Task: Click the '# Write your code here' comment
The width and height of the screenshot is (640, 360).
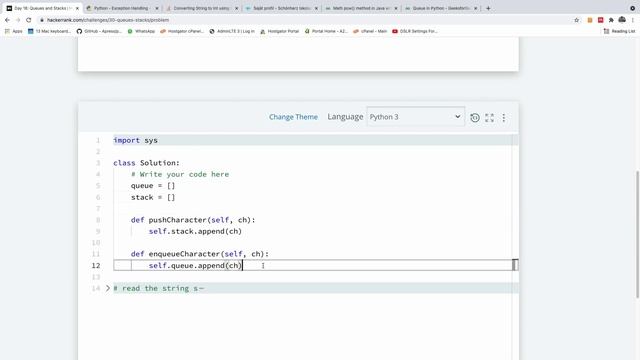Action: (180, 174)
